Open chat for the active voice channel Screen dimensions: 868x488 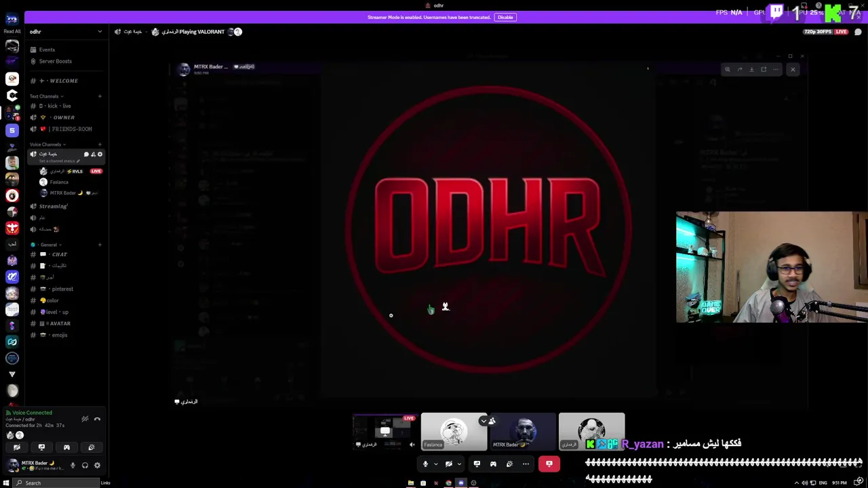pyautogui.click(x=86, y=155)
